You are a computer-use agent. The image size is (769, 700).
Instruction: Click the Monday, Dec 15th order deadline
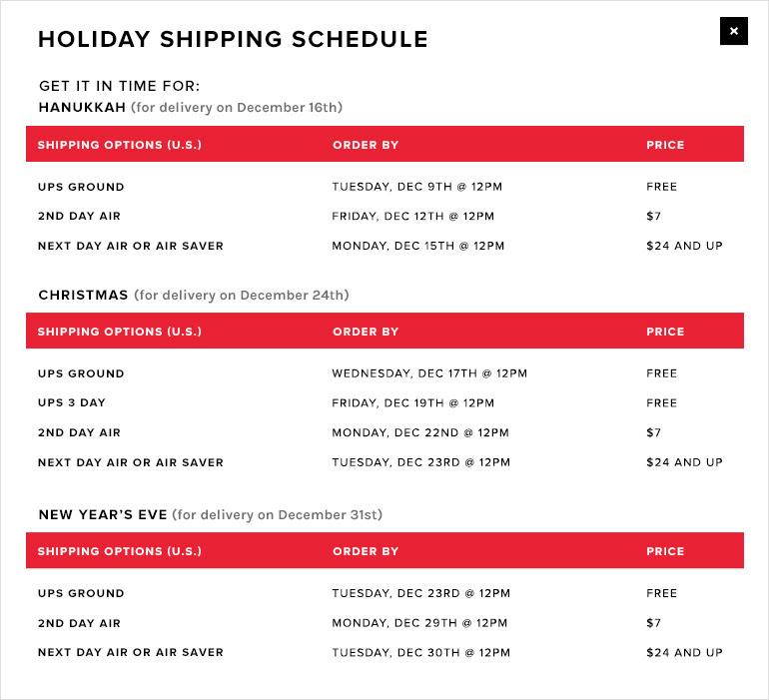(x=417, y=246)
